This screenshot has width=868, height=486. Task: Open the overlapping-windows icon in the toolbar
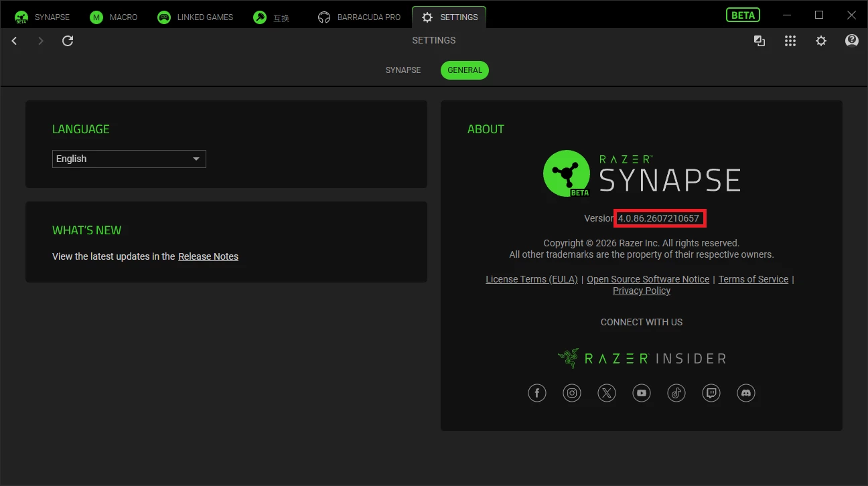tap(759, 41)
